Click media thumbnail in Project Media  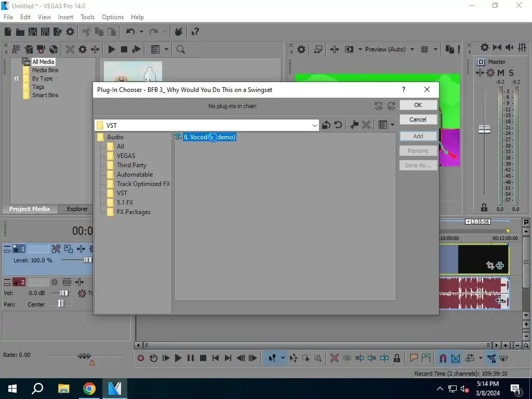coord(132,72)
